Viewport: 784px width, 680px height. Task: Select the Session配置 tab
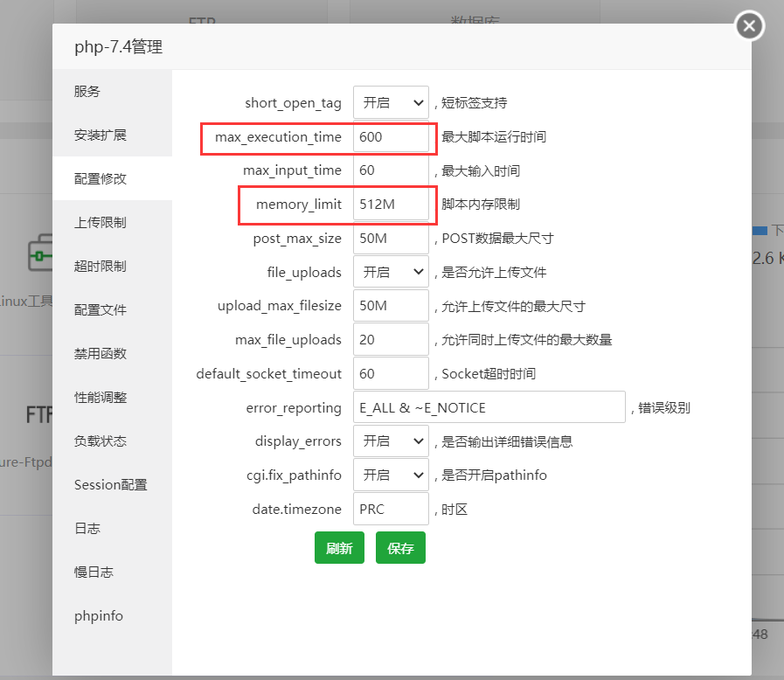click(x=110, y=485)
